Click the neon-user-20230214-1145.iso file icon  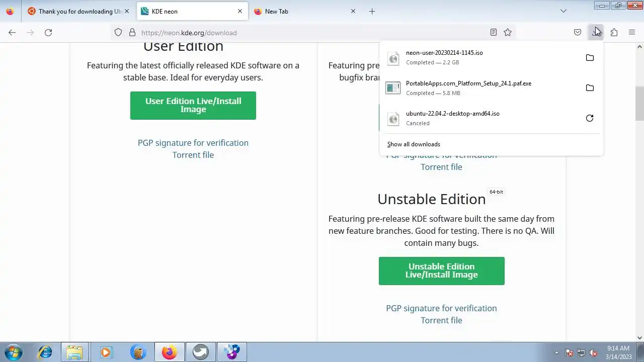[393, 58]
